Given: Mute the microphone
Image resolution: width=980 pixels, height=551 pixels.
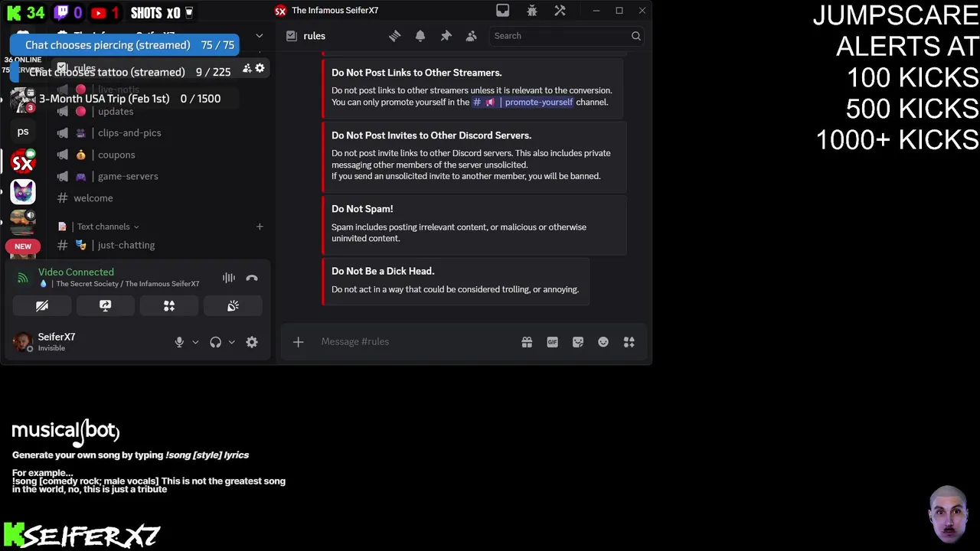Looking at the screenshot, I should tap(179, 342).
